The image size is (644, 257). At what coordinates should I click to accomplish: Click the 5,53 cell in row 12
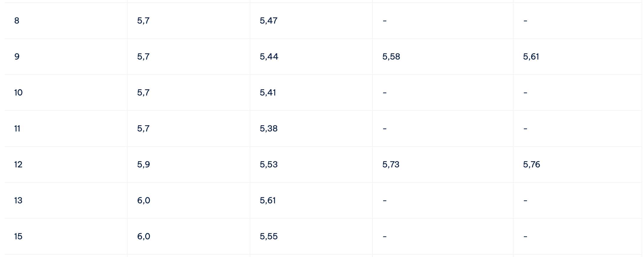[311, 164]
